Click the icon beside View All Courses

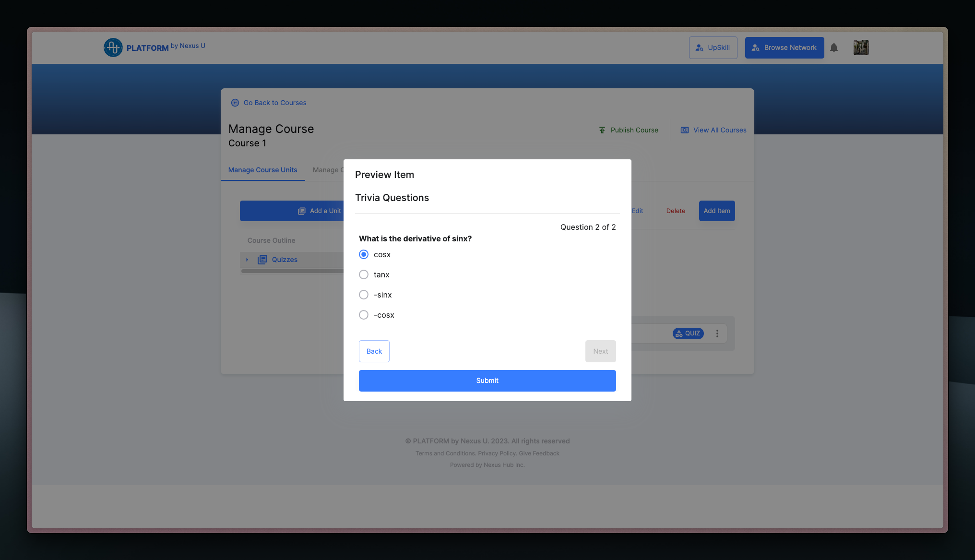[x=684, y=130]
